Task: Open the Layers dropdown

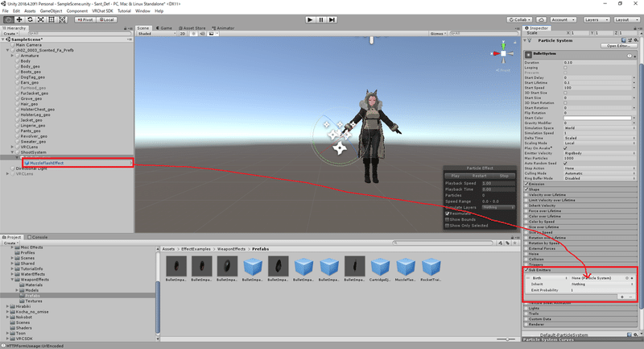Action: coord(596,19)
